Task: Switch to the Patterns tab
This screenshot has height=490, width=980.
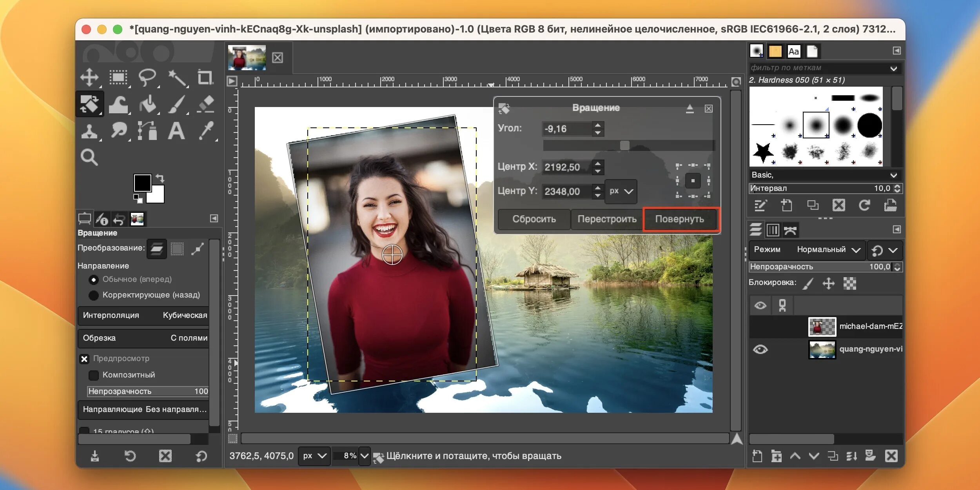Action: pyautogui.click(x=775, y=51)
